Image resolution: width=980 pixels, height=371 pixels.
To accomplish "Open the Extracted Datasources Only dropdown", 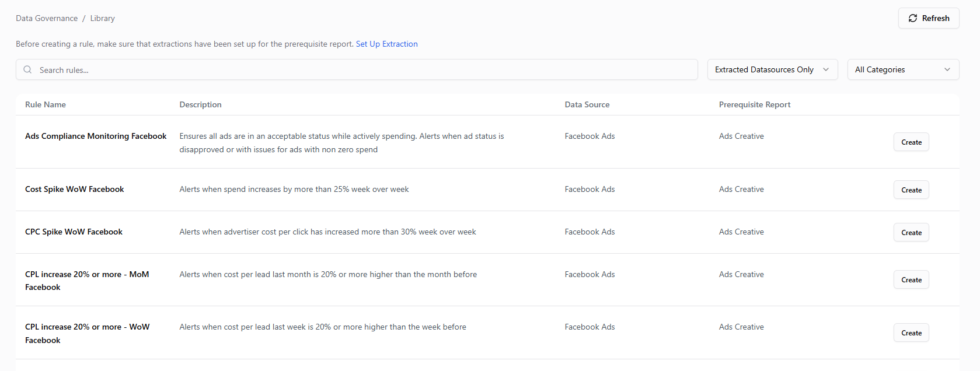I will [x=772, y=69].
